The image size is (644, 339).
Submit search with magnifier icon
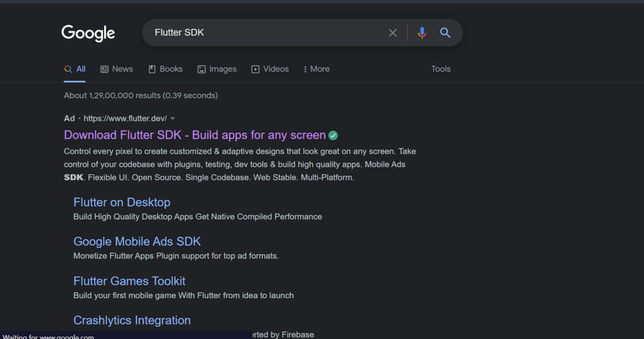coord(446,33)
